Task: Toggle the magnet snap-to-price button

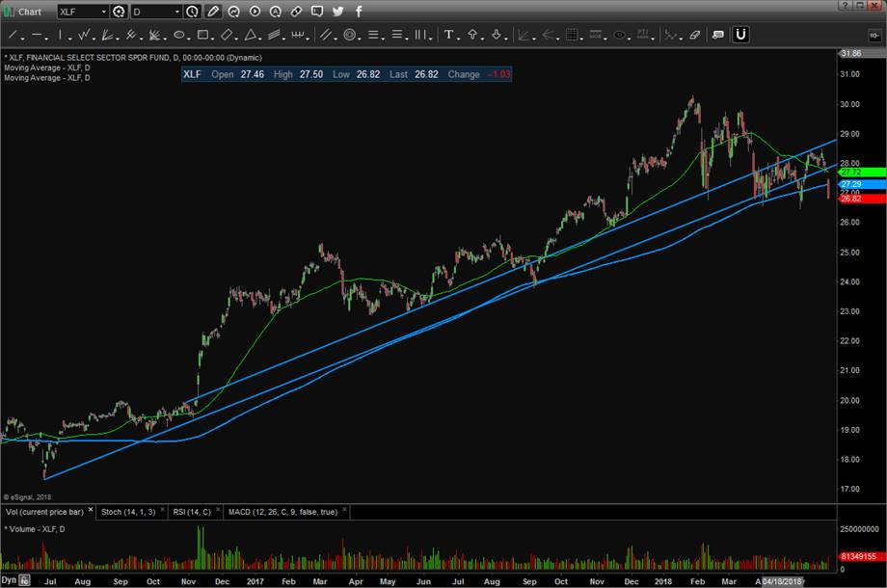Action: click(x=740, y=35)
